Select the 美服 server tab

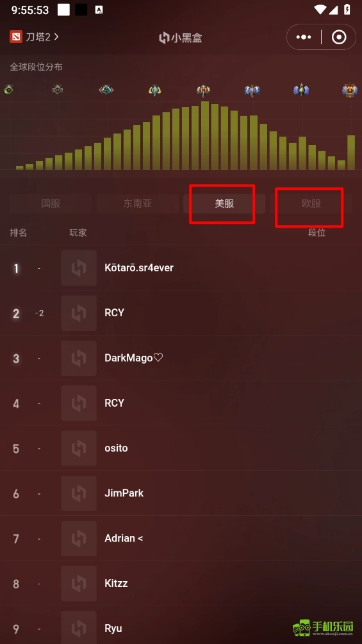pyautogui.click(x=224, y=204)
